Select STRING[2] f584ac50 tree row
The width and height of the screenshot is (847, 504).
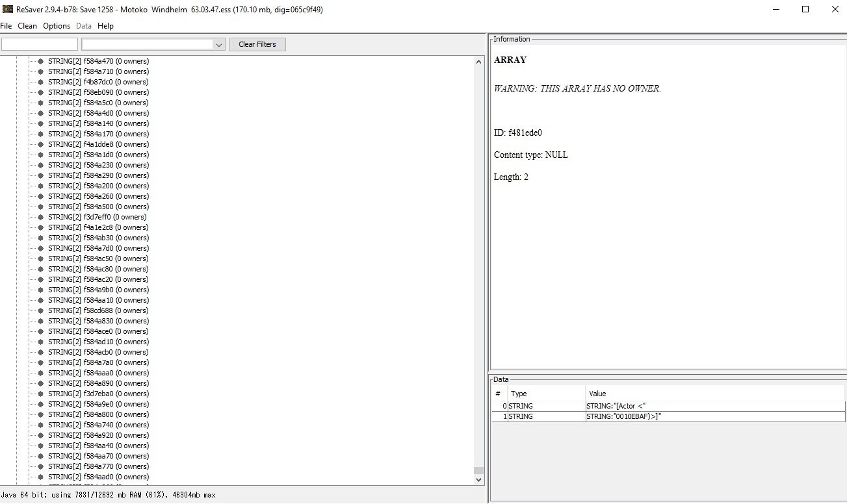coord(98,258)
